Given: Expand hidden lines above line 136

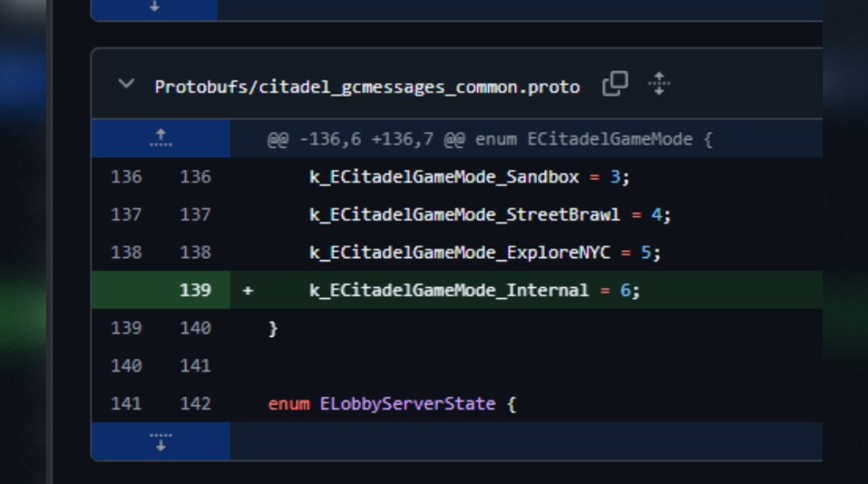Looking at the screenshot, I should (161, 139).
